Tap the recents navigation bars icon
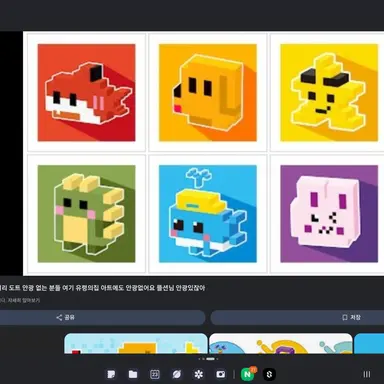 point(367,374)
